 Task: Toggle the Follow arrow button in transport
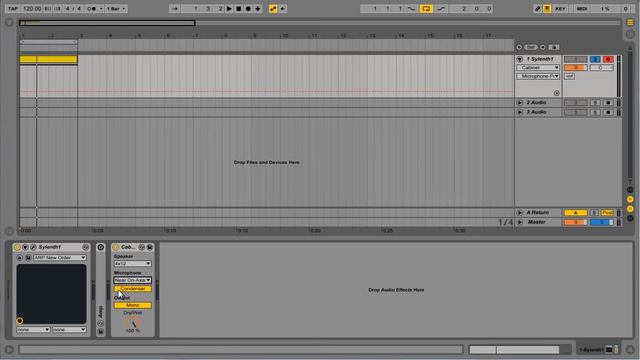[x=174, y=9]
